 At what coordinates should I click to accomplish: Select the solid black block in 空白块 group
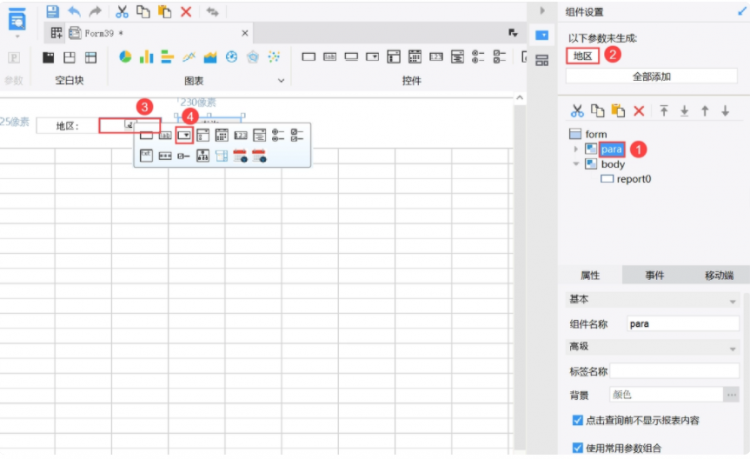point(48,57)
